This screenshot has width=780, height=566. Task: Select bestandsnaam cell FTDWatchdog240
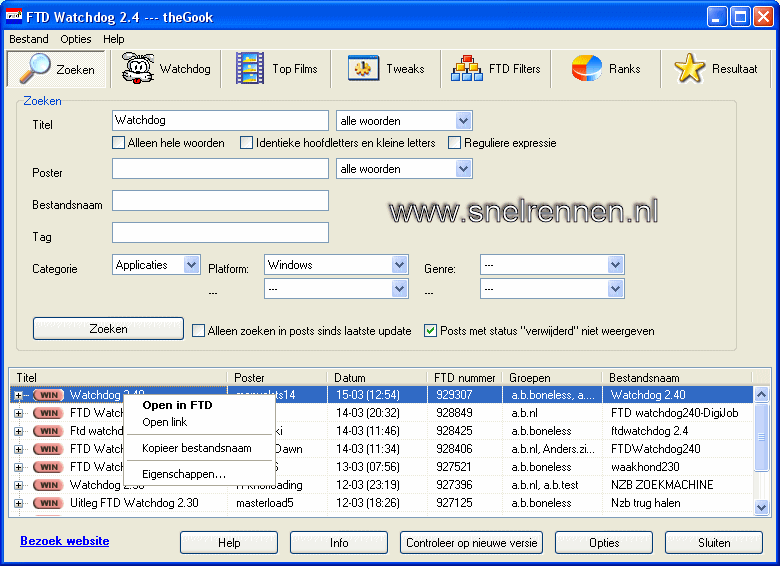click(x=656, y=449)
